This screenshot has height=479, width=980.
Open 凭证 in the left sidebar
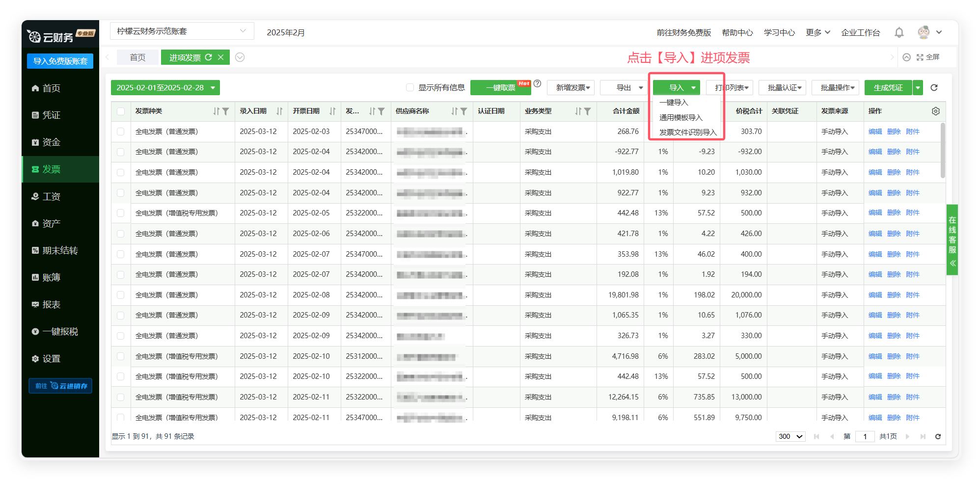pos(51,115)
